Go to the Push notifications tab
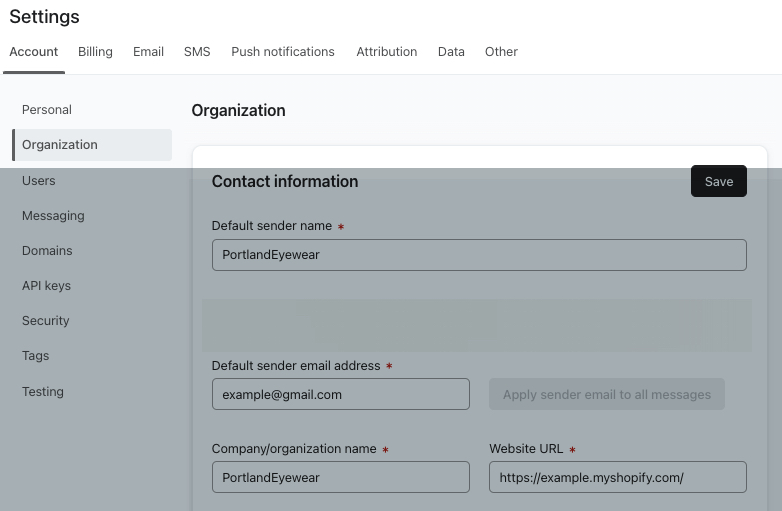The width and height of the screenshot is (782, 511). pos(283,52)
